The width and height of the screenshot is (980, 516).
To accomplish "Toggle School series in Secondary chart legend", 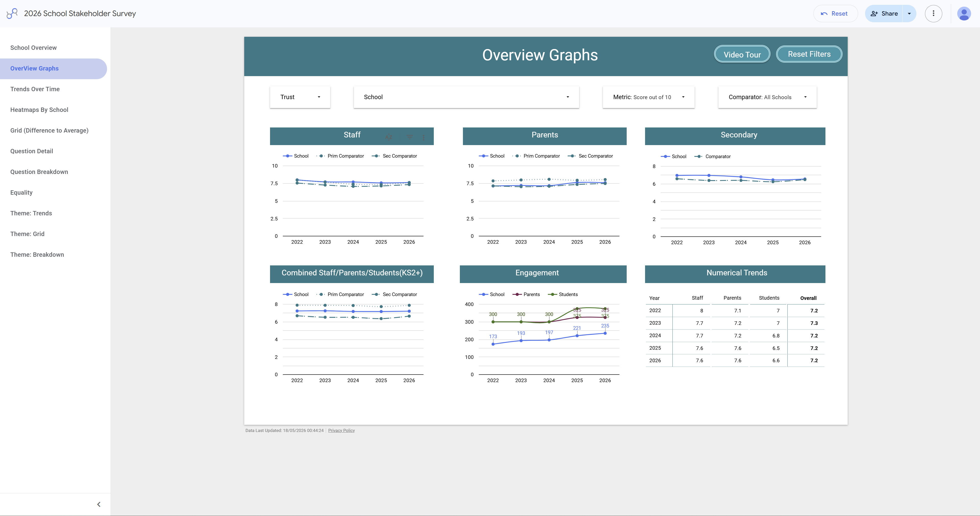I will pyautogui.click(x=673, y=156).
